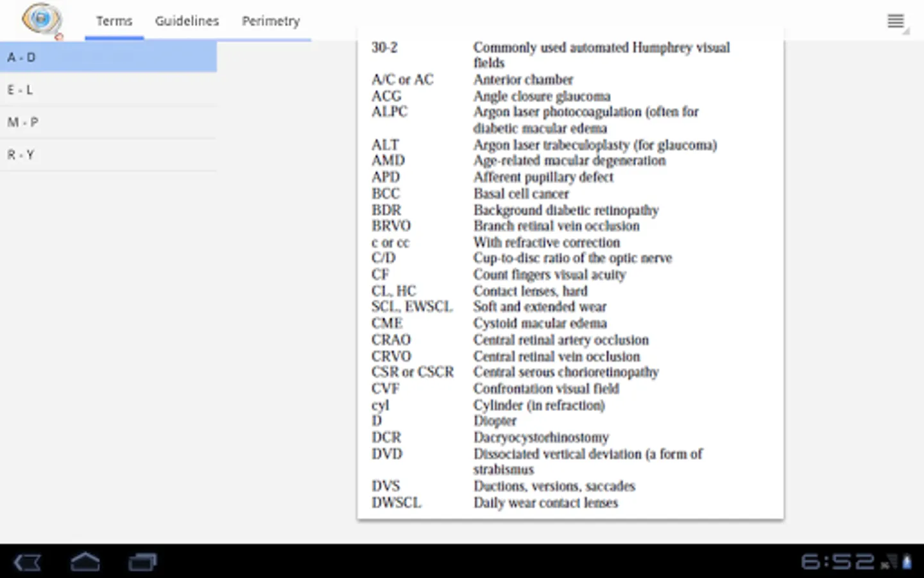Click the CME abbreviation
This screenshot has height=578, width=924.
[x=387, y=324]
